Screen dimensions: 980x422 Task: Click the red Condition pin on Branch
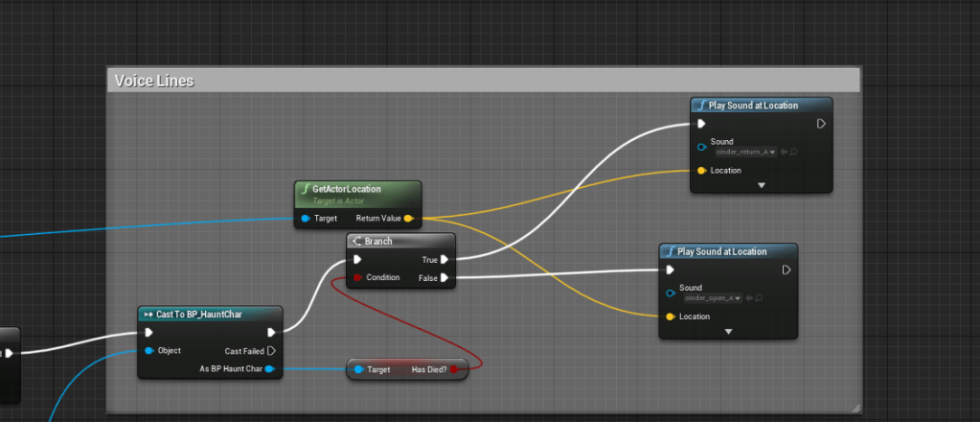[x=356, y=277]
